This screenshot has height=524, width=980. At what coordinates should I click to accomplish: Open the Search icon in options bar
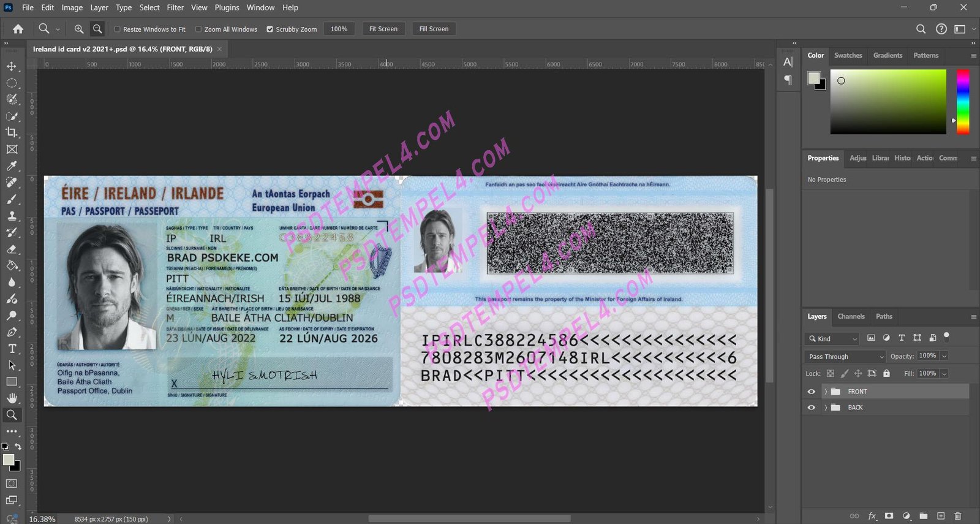tap(921, 29)
